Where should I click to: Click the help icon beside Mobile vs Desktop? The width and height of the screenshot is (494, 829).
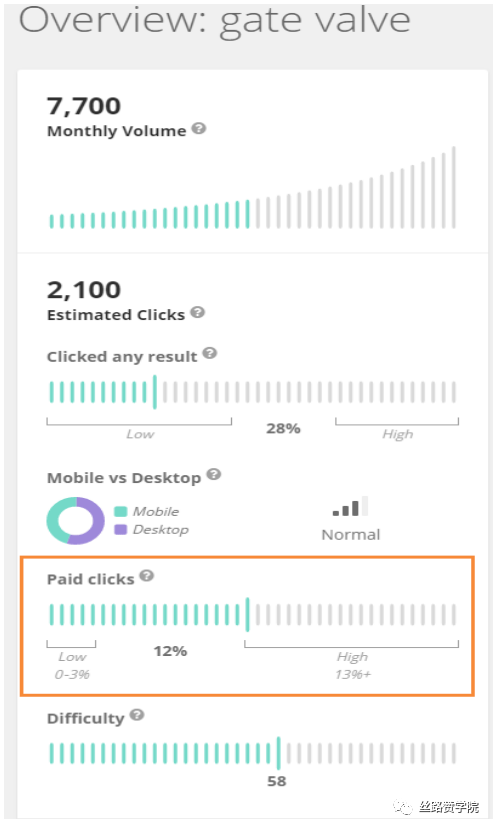tap(214, 474)
